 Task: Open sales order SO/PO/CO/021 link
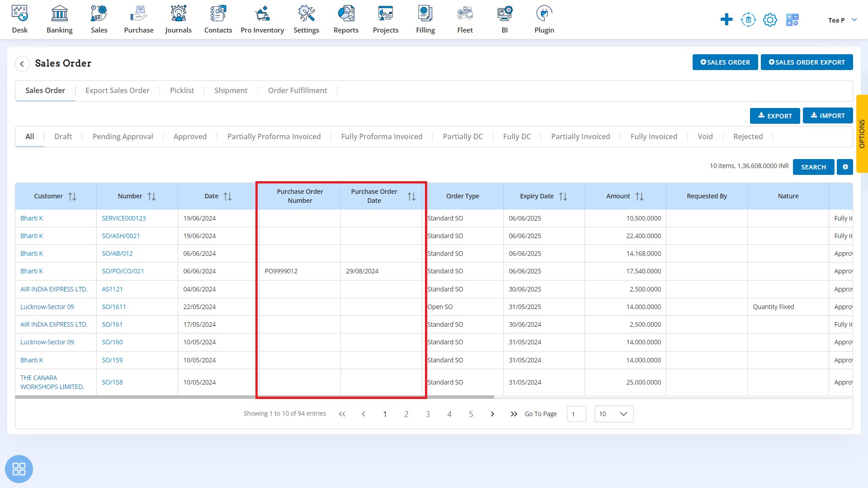[123, 271]
